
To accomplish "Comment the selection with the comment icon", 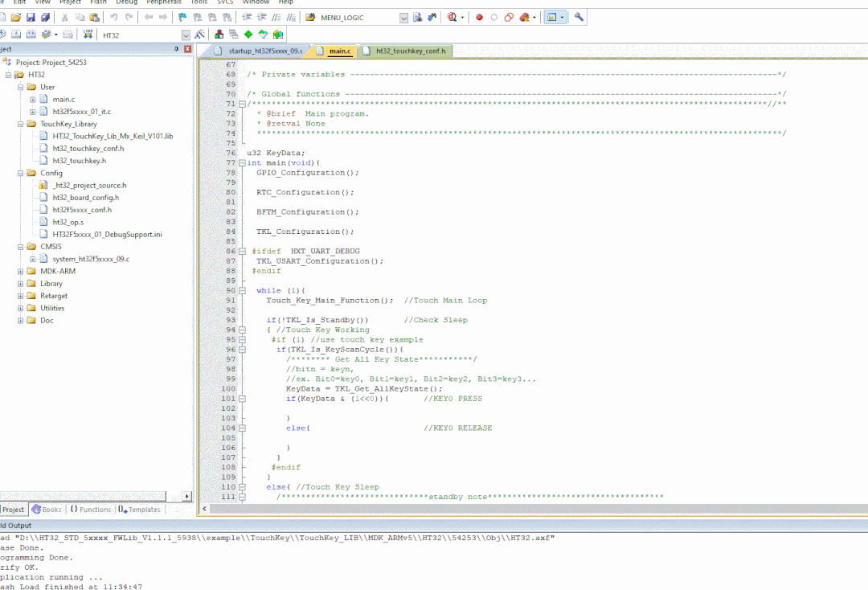I will [276, 18].
